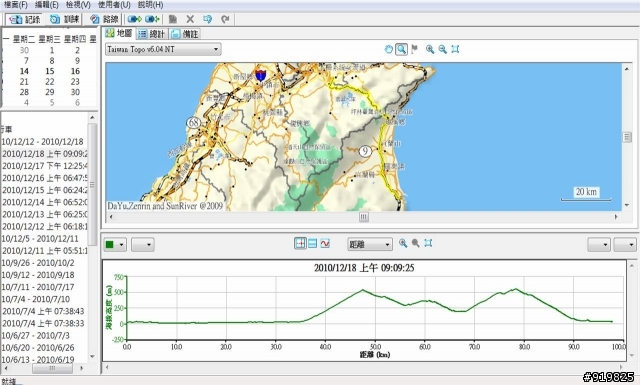Click the 訓練 toolbar button
The image size is (640, 385).
click(x=64, y=19)
